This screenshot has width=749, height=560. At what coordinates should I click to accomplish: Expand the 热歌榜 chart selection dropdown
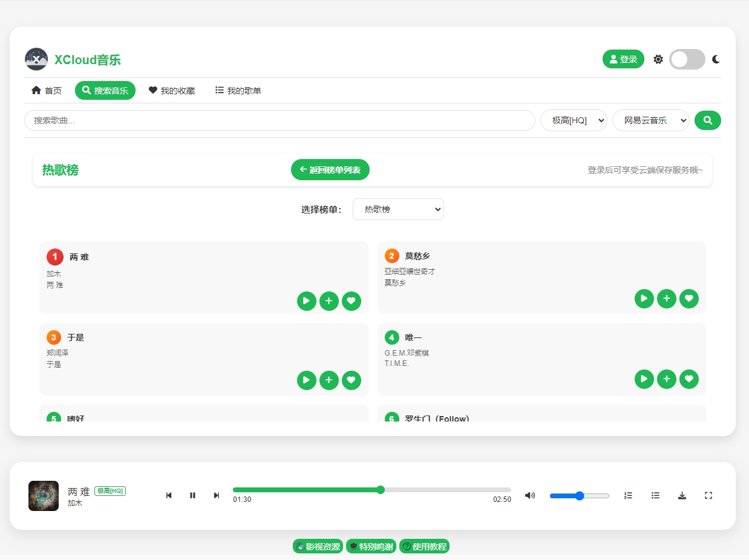click(398, 209)
